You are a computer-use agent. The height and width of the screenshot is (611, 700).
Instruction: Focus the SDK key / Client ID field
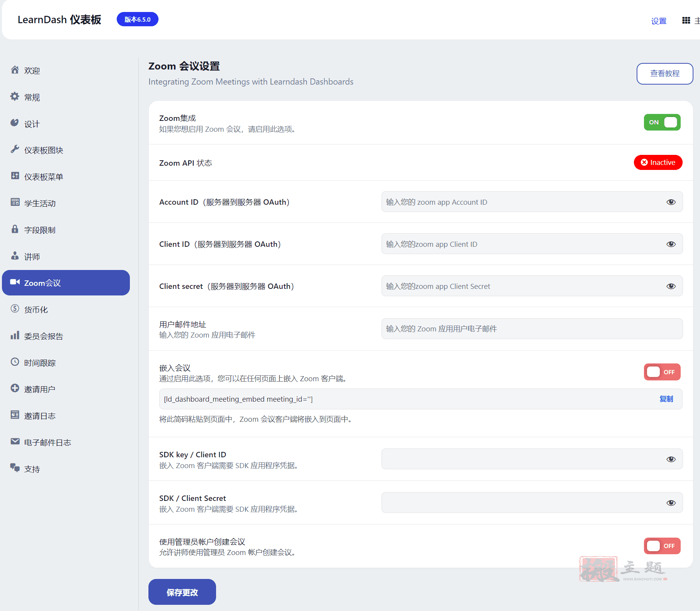coord(532,459)
